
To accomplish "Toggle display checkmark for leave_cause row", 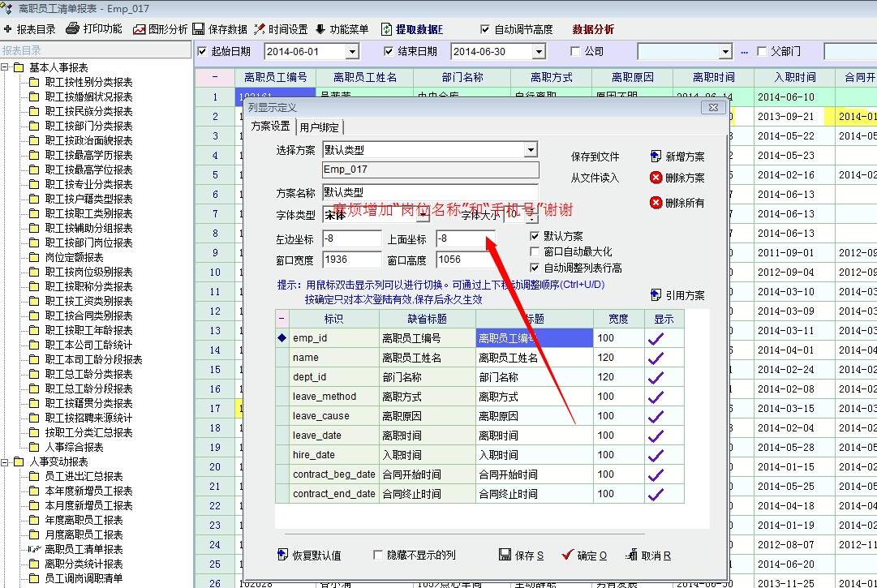I will pyautogui.click(x=656, y=416).
